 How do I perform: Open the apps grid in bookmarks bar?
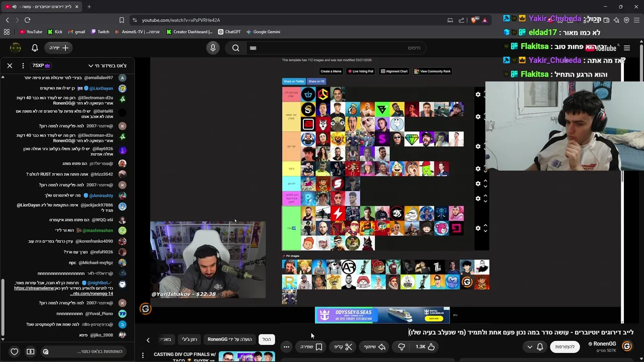(7, 32)
